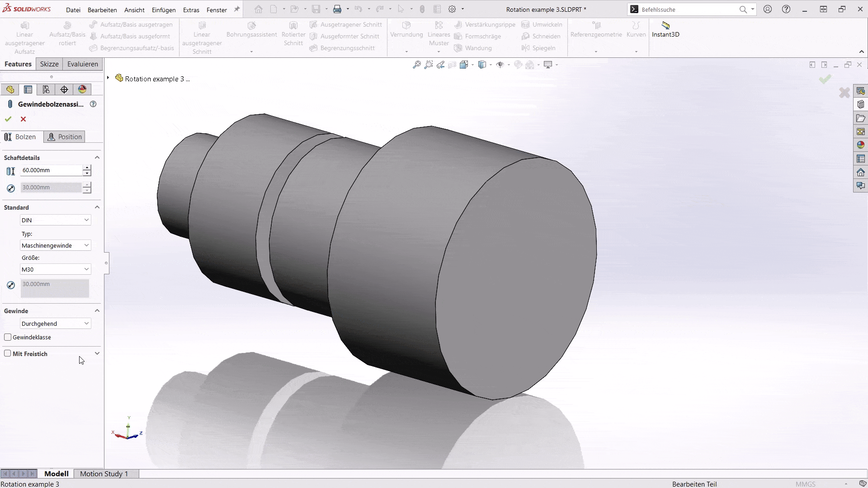Enable the Gewindeklasse checkbox
The height and width of the screenshot is (488, 868).
[x=7, y=337]
